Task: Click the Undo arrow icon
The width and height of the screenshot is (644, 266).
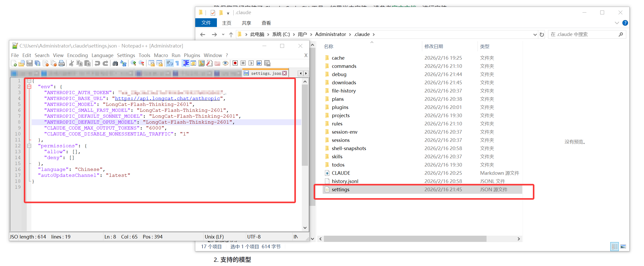Action: click(x=97, y=63)
